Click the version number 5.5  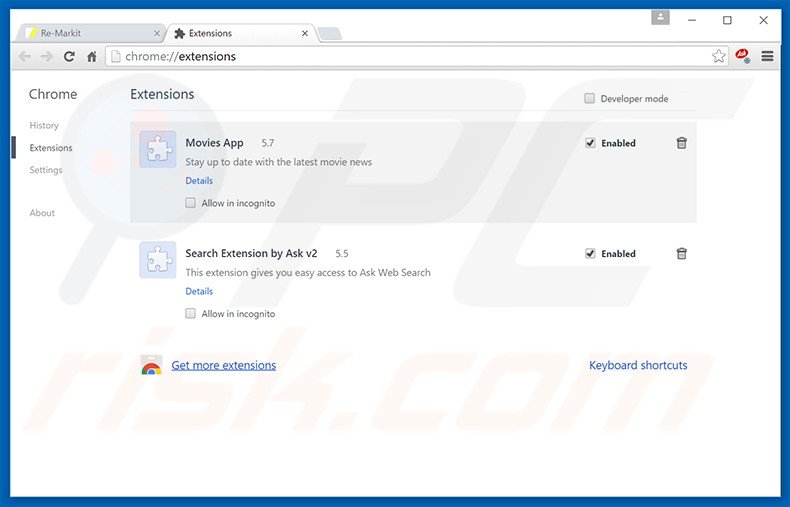(342, 254)
